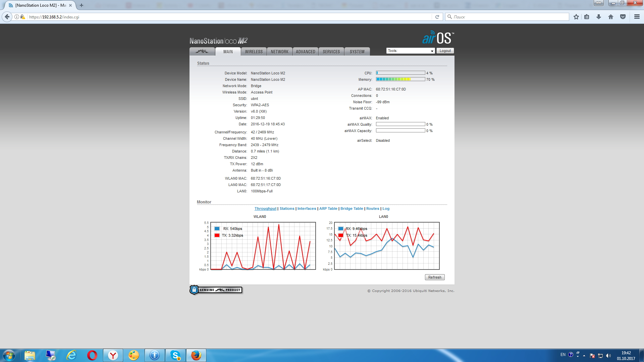
Task: Open Skype from the taskbar
Action: 175,355
